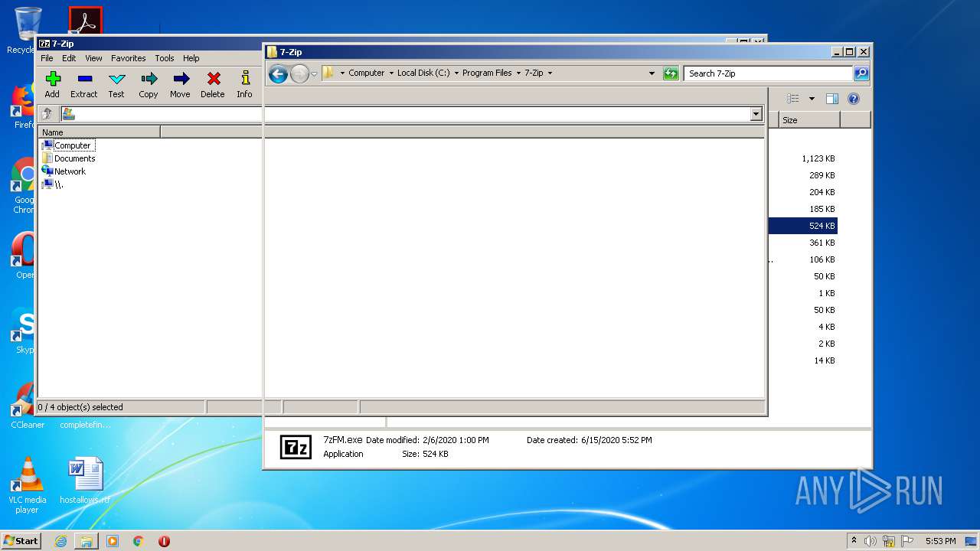Click the volume speaker tray icon
Image resolution: width=980 pixels, height=551 pixels.
coord(871,541)
